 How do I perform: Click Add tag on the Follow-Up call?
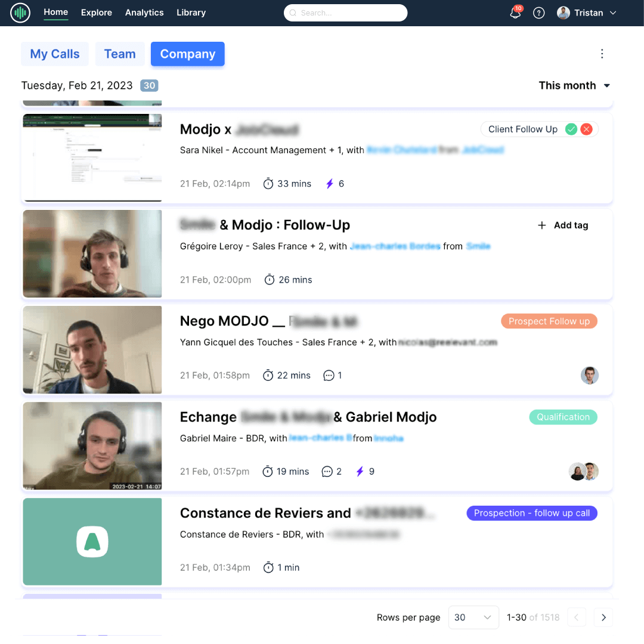tap(563, 225)
